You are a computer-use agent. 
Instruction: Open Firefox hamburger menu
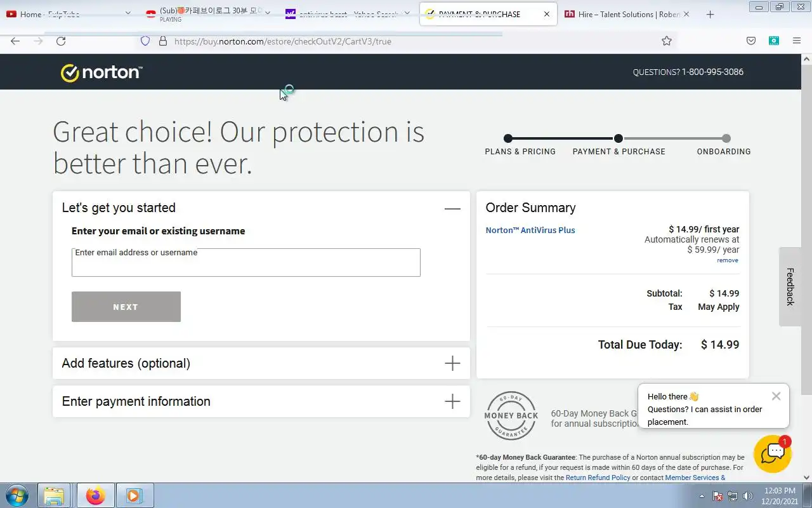click(797, 41)
